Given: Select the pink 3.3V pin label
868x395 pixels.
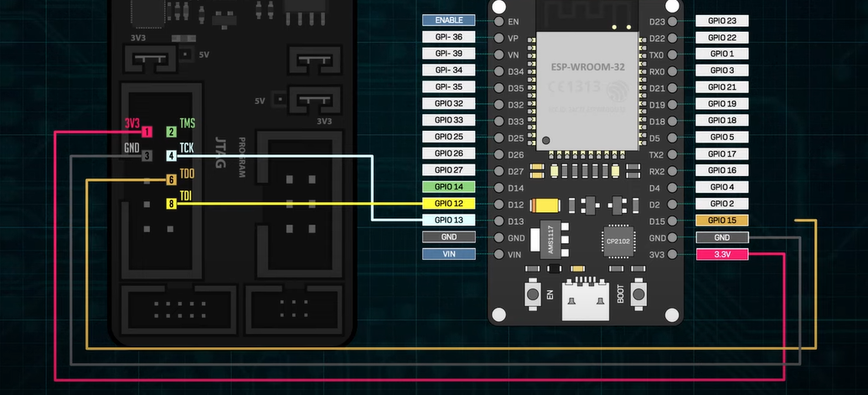Looking at the screenshot, I should point(722,254).
